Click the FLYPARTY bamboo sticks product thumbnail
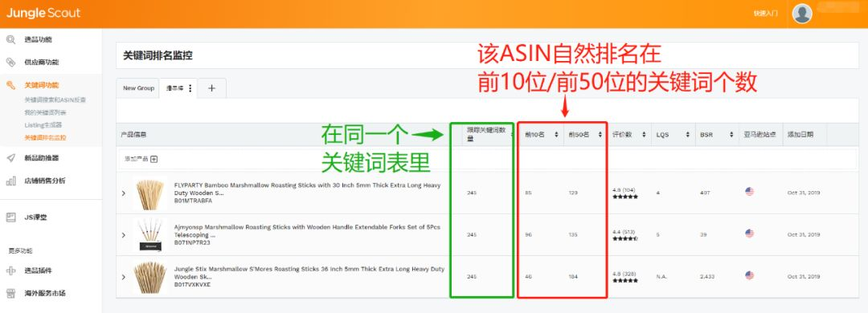This screenshot has height=313, width=868. click(150, 193)
